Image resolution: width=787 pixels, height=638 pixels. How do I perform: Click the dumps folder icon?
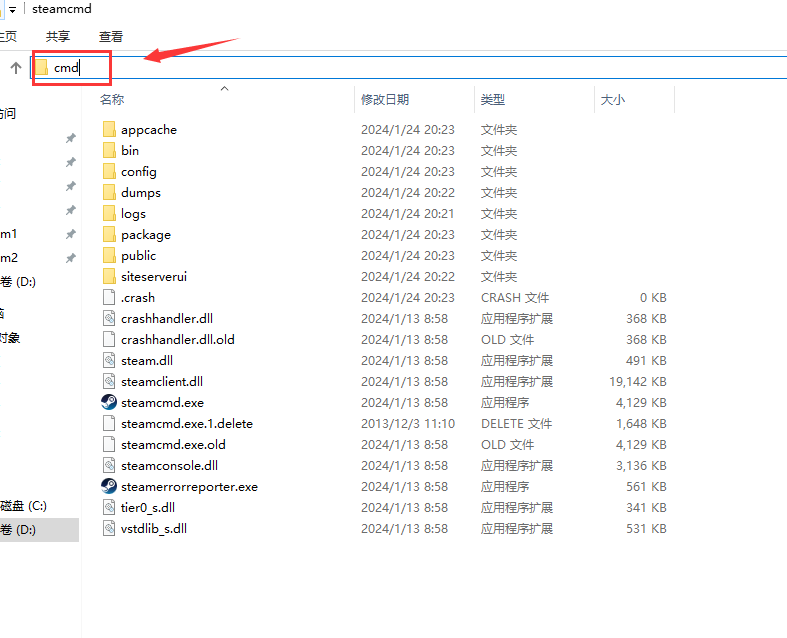coord(109,193)
